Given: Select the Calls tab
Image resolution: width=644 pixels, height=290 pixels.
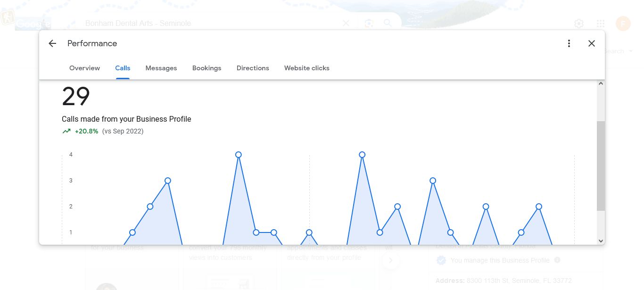Looking at the screenshot, I should pos(123,68).
